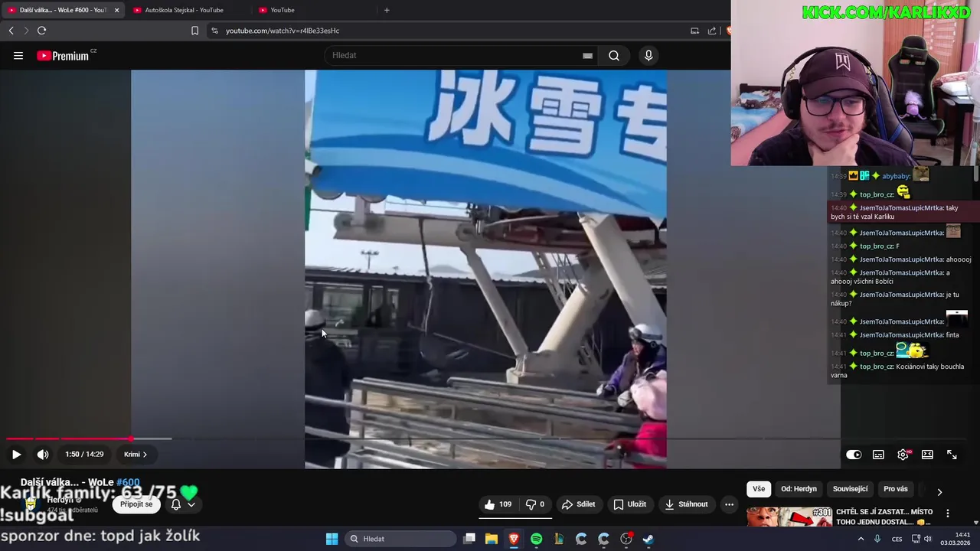Download video with Stáhnout button
Image resolution: width=980 pixels, height=551 pixels.
[686, 504]
